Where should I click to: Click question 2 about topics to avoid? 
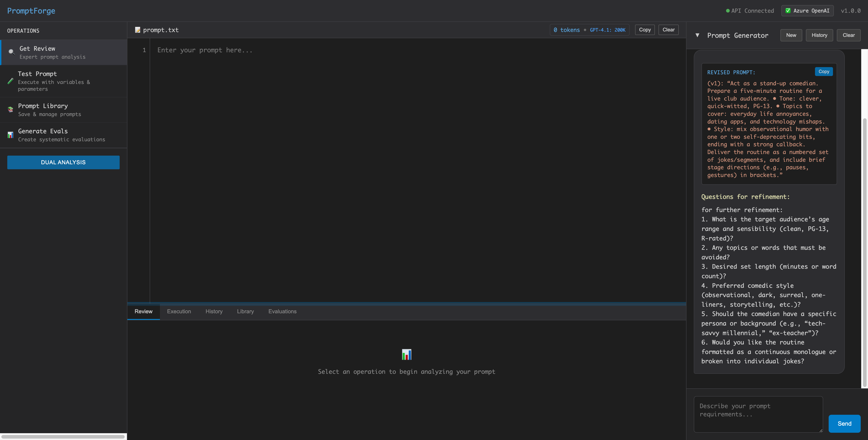(x=763, y=252)
